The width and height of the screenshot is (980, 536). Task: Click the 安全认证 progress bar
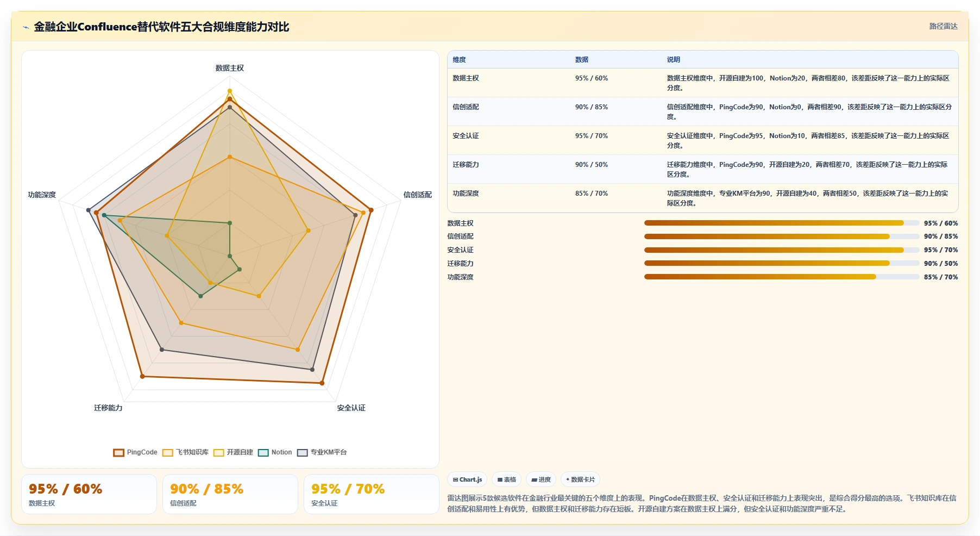[782, 250]
